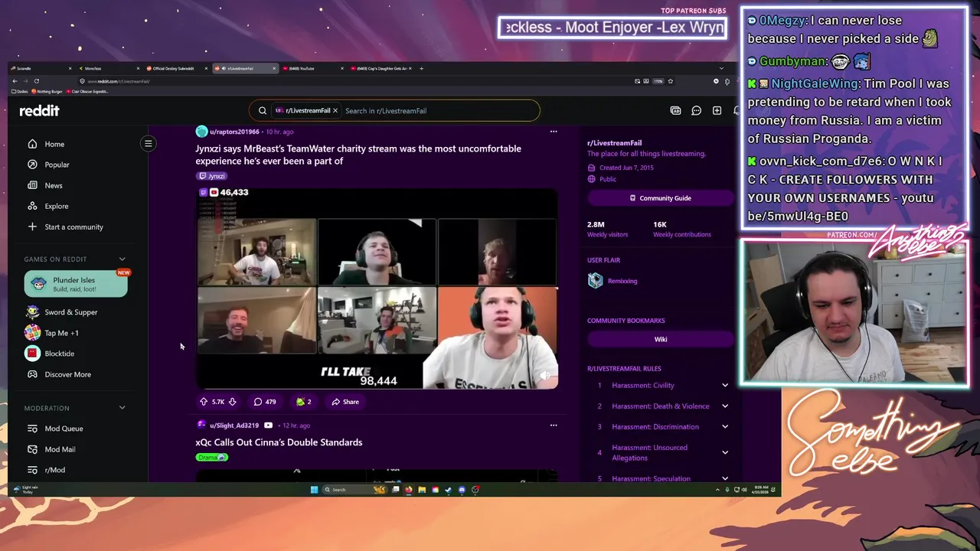Bookmark the page with the star icon
Viewport: 980px width, 551px height.
tap(670, 81)
